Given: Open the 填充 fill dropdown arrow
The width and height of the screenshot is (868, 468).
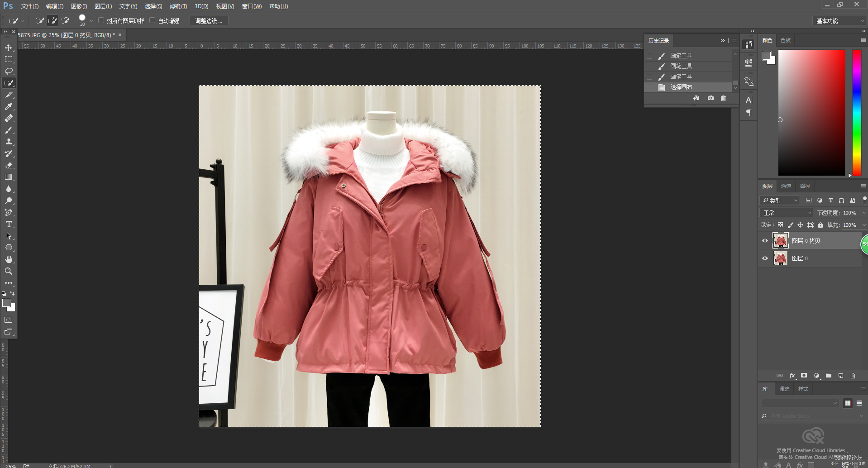Looking at the screenshot, I should coord(863,225).
